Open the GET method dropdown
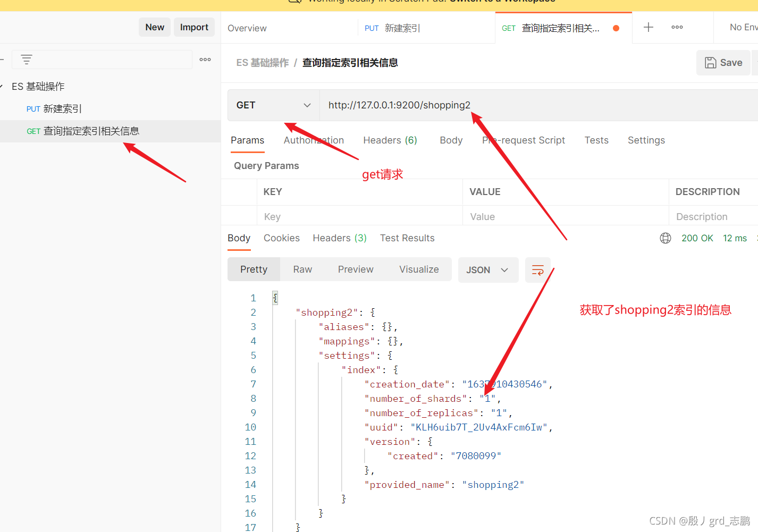758x532 pixels. (x=274, y=105)
